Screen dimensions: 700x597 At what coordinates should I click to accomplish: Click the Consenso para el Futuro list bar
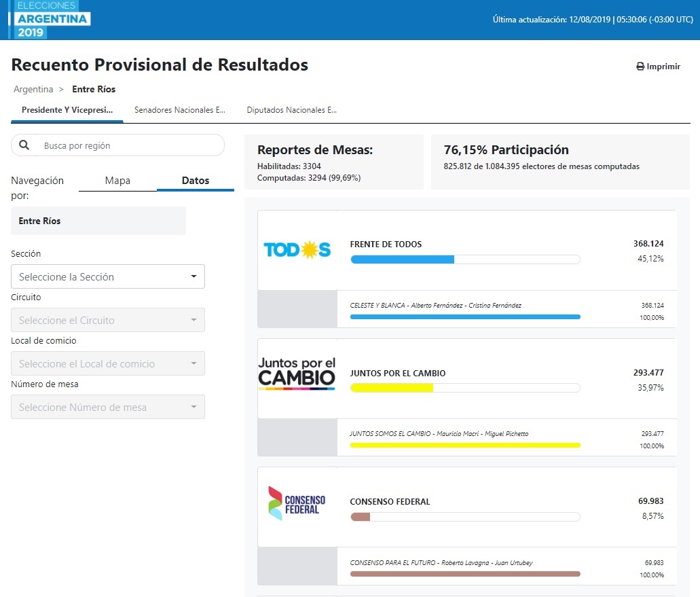pyautogui.click(x=465, y=574)
